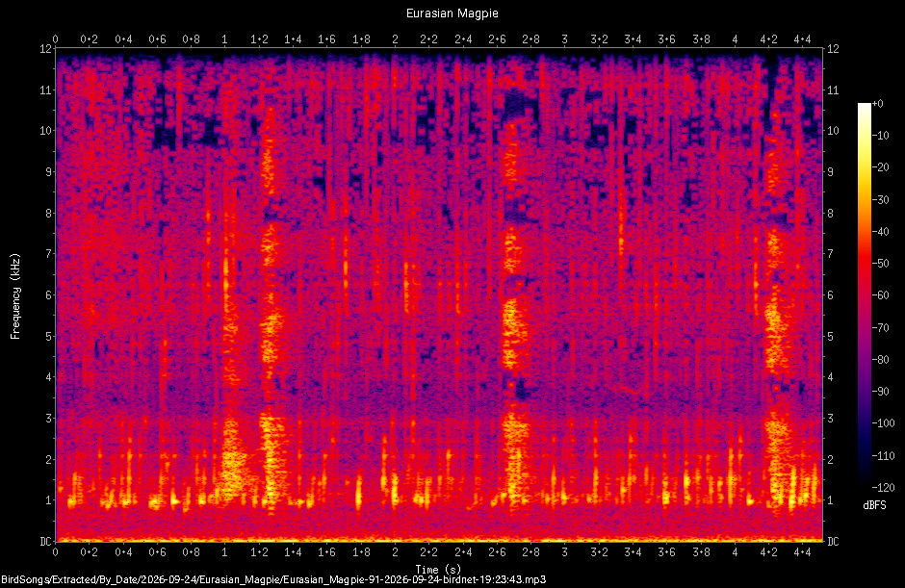Click the '+0' value on the dBFS scale

tap(877, 104)
